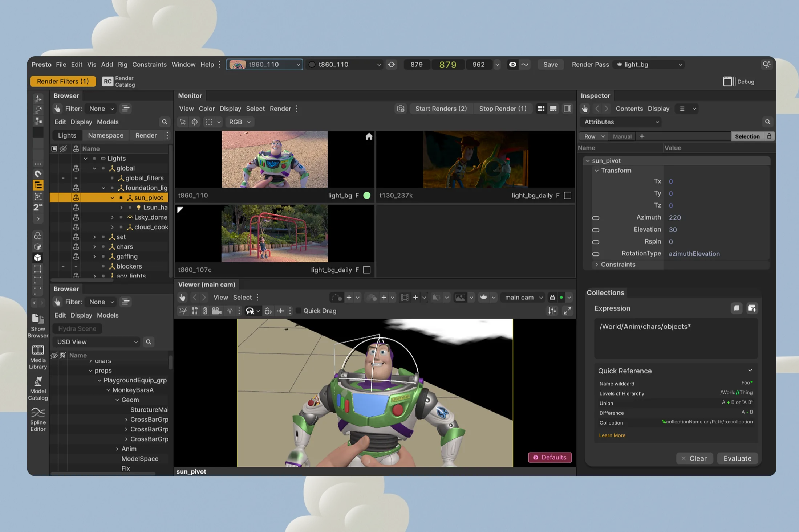799x532 pixels.
Task: Select the t860_107c render thumbnail
Action: point(275,233)
